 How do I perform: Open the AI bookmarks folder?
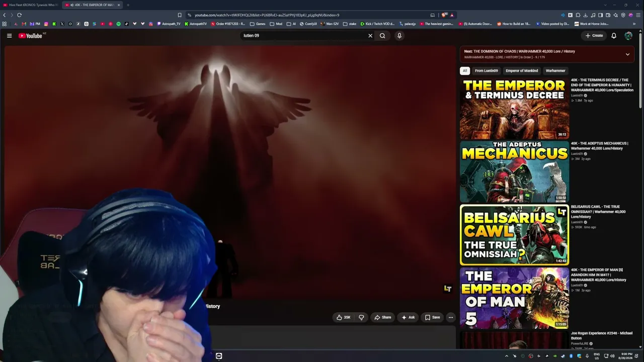(x=291, y=24)
